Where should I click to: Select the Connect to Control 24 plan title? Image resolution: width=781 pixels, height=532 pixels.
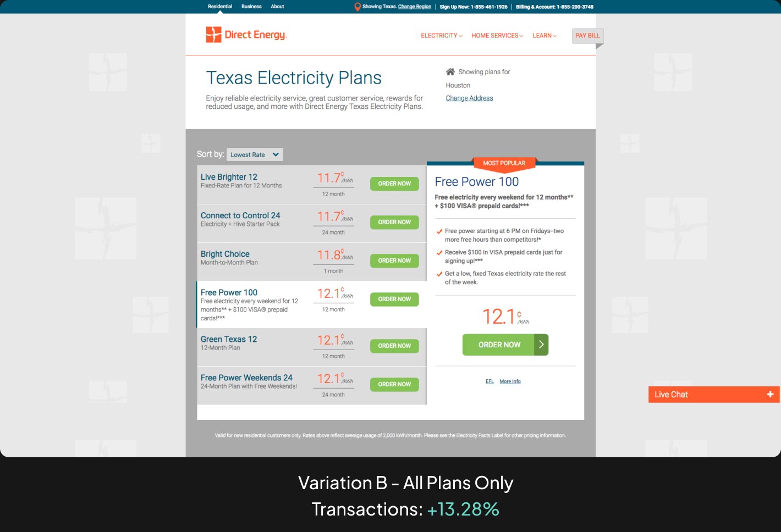point(240,215)
